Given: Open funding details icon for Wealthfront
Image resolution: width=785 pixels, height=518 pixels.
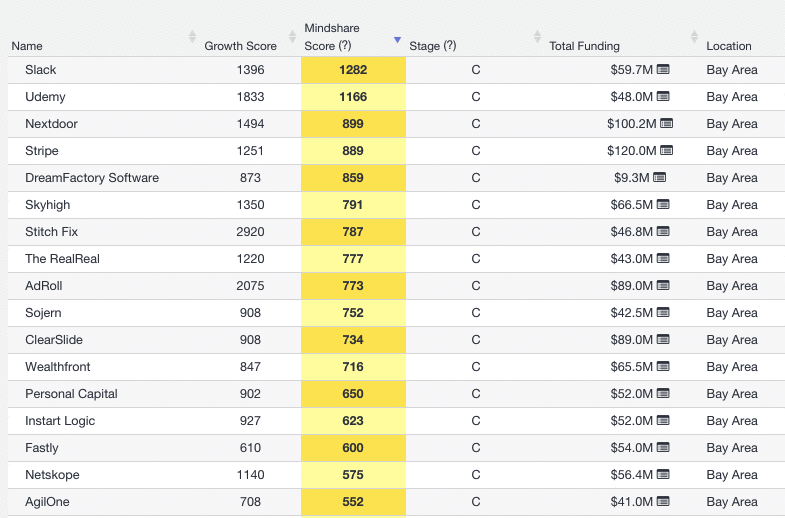Looking at the screenshot, I should click(663, 367).
